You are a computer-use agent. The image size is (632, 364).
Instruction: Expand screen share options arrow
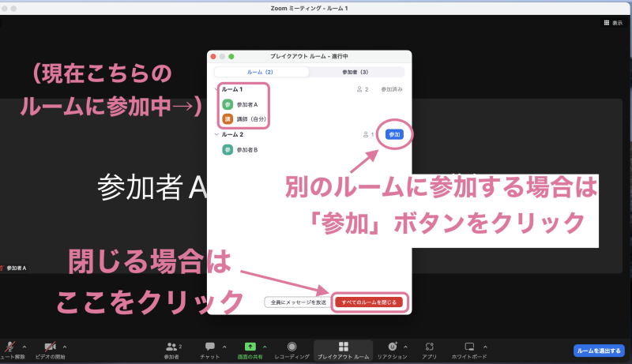(x=265, y=347)
